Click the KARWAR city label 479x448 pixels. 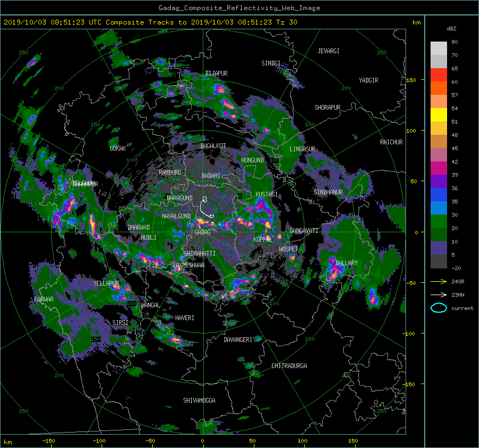44,299
